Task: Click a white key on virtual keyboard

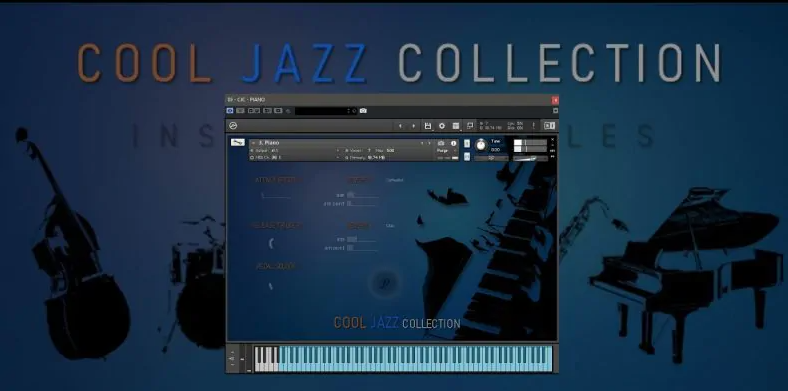Action: pos(258,366)
